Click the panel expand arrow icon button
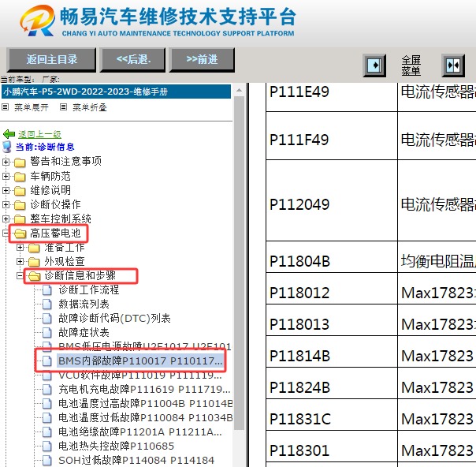The width and height of the screenshot is (476, 467). pyautogui.click(x=374, y=65)
